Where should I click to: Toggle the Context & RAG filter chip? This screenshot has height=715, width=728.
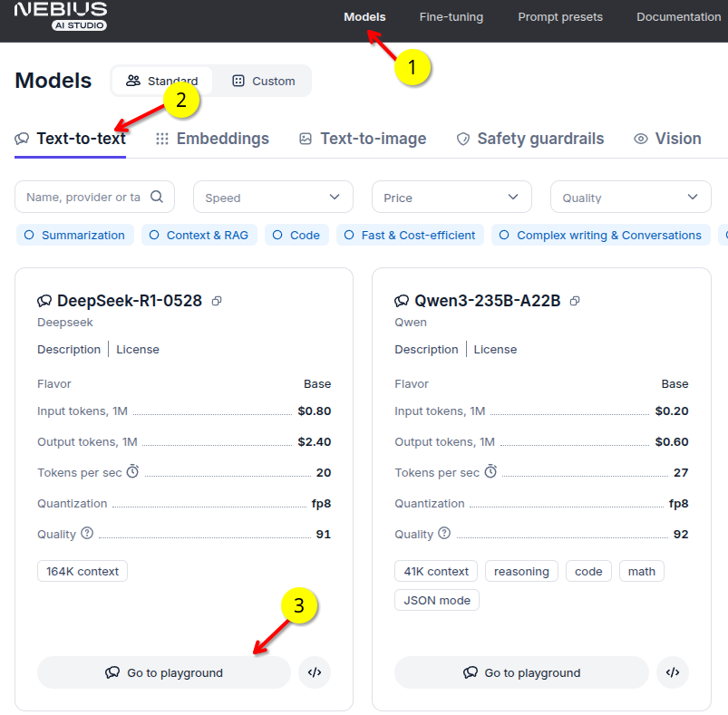(x=199, y=236)
